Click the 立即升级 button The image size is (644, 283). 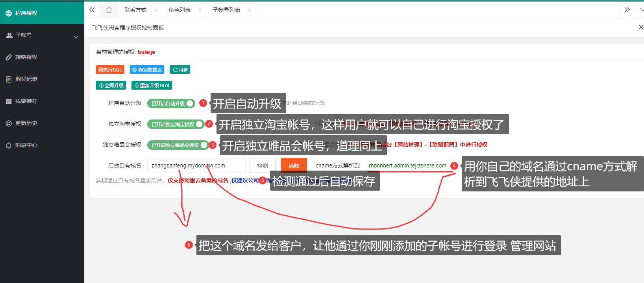tap(111, 85)
